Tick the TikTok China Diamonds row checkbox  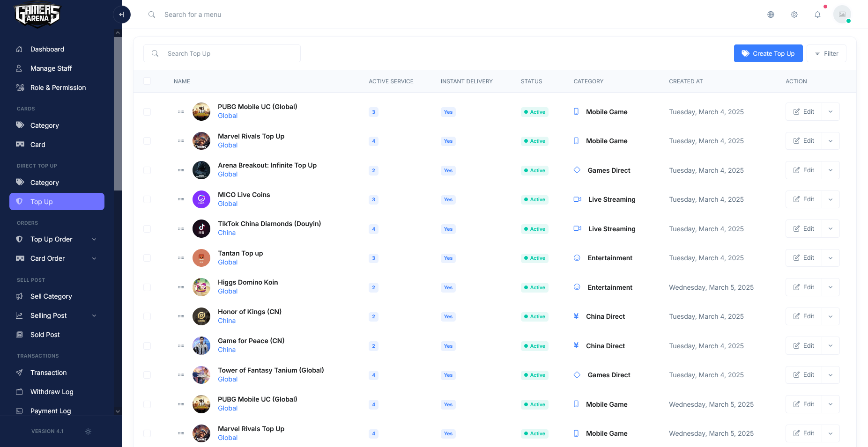(x=147, y=229)
